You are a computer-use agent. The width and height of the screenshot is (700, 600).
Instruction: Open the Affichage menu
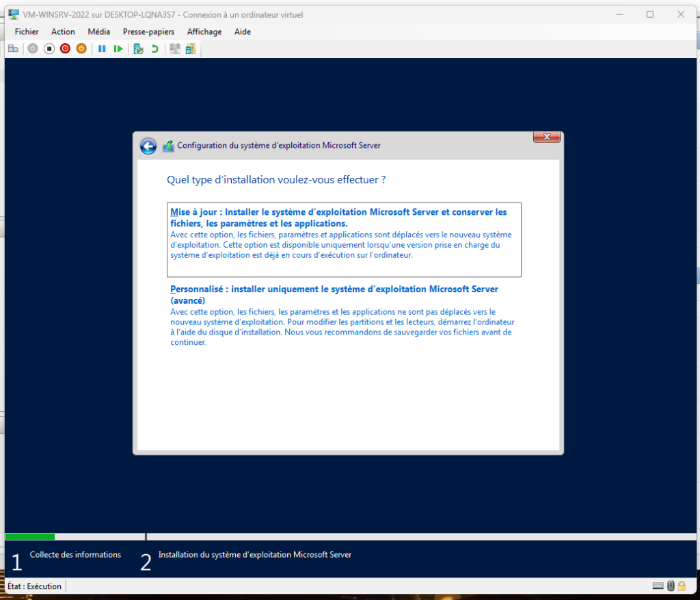204,31
